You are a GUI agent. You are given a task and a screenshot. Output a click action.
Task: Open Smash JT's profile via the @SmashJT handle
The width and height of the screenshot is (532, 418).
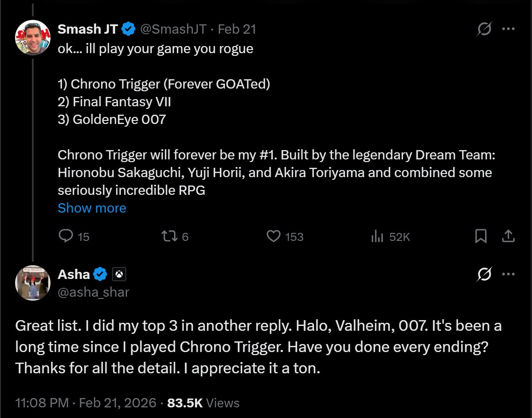174,29
